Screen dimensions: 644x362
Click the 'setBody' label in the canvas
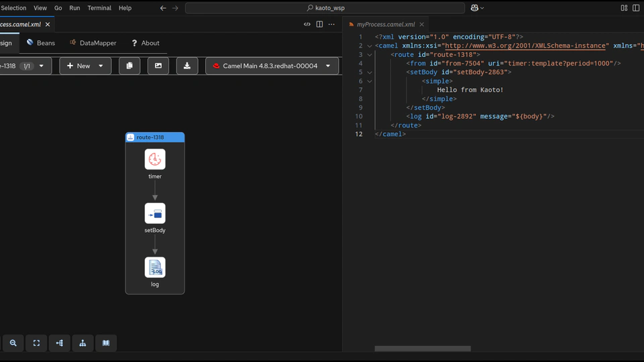pos(155,230)
